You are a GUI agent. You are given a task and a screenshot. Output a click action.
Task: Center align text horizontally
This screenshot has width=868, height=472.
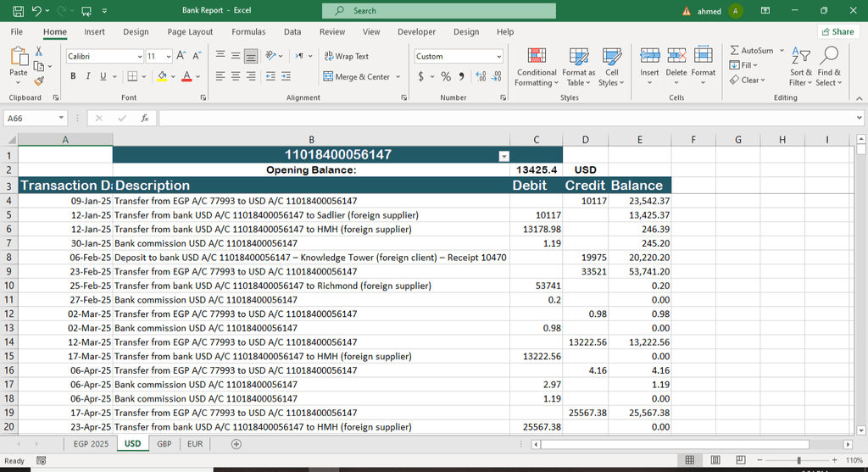(x=236, y=76)
